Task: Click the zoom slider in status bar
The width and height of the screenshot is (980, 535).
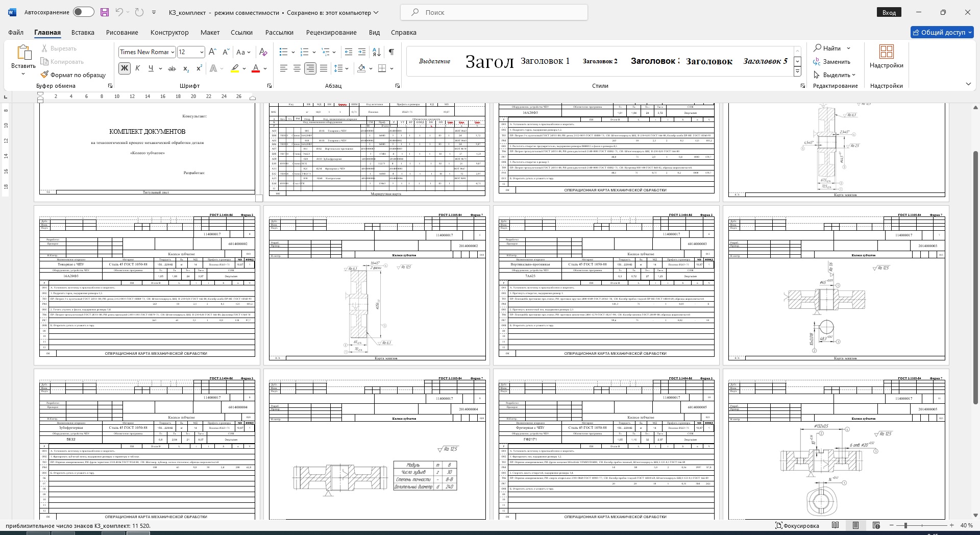Action: click(905, 525)
